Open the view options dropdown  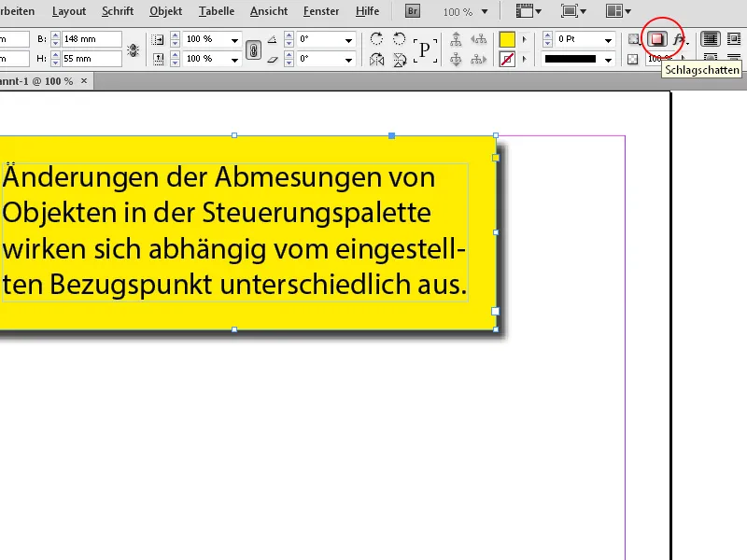click(529, 11)
